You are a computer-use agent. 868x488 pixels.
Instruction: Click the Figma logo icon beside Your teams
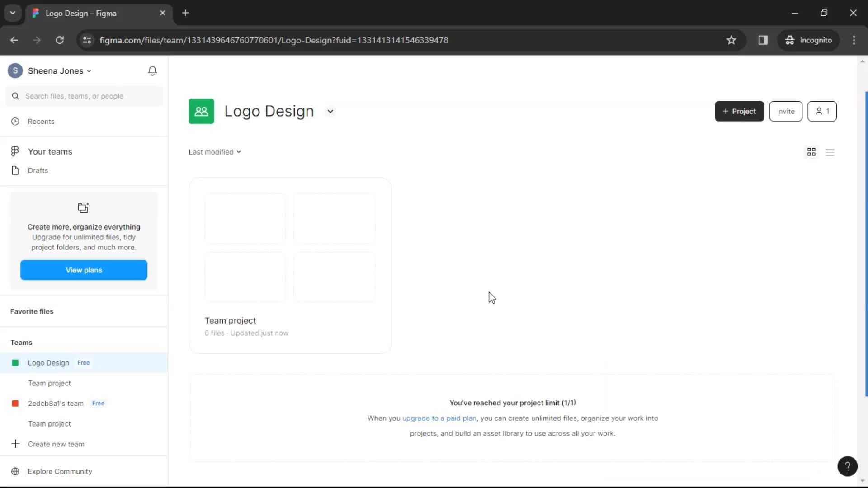pyautogui.click(x=15, y=151)
